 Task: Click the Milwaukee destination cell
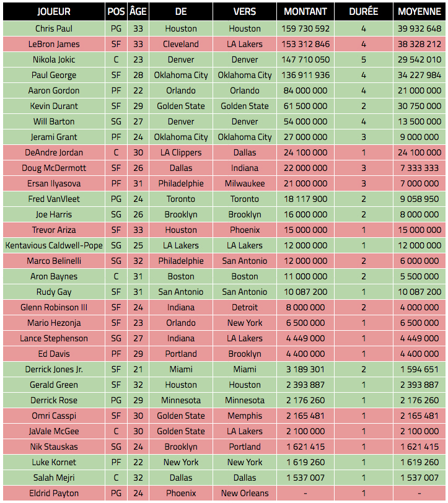click(245, 183)
